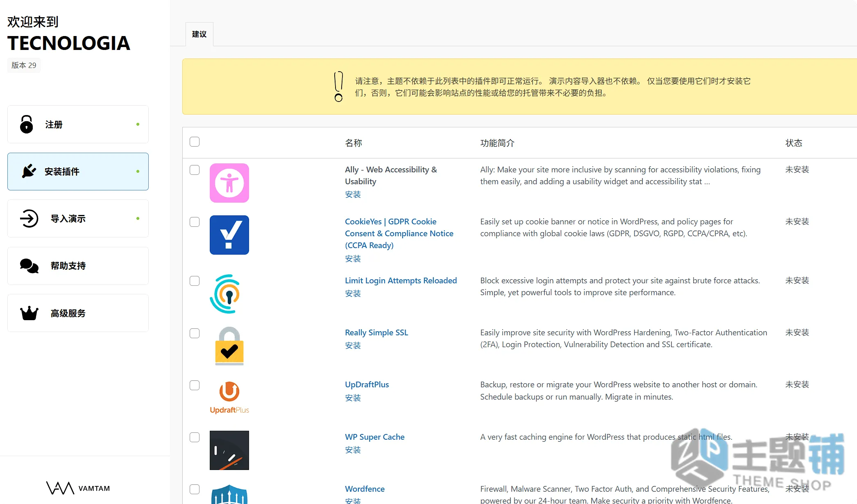857x504 pixels.
Task: Select the 安装插件 sidebar menu item
Action: pyautogui.click(x=78, y=172)
